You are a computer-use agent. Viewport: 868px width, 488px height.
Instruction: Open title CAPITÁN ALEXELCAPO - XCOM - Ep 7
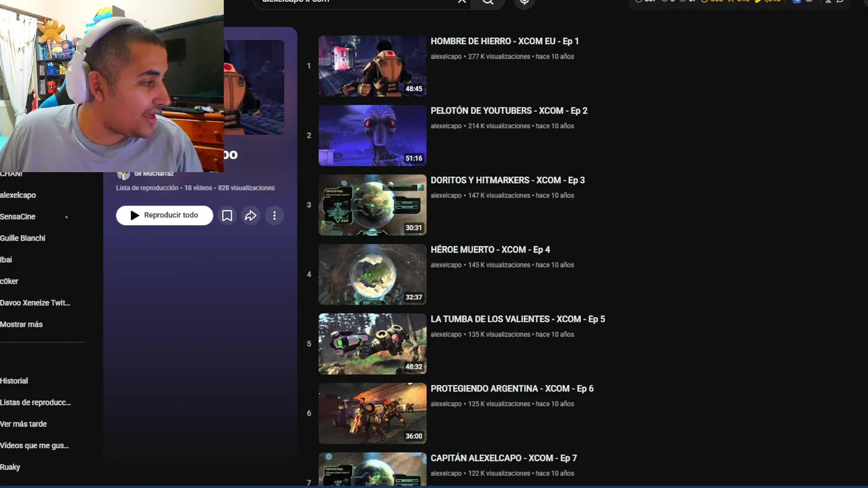click(x=504, y=458)
